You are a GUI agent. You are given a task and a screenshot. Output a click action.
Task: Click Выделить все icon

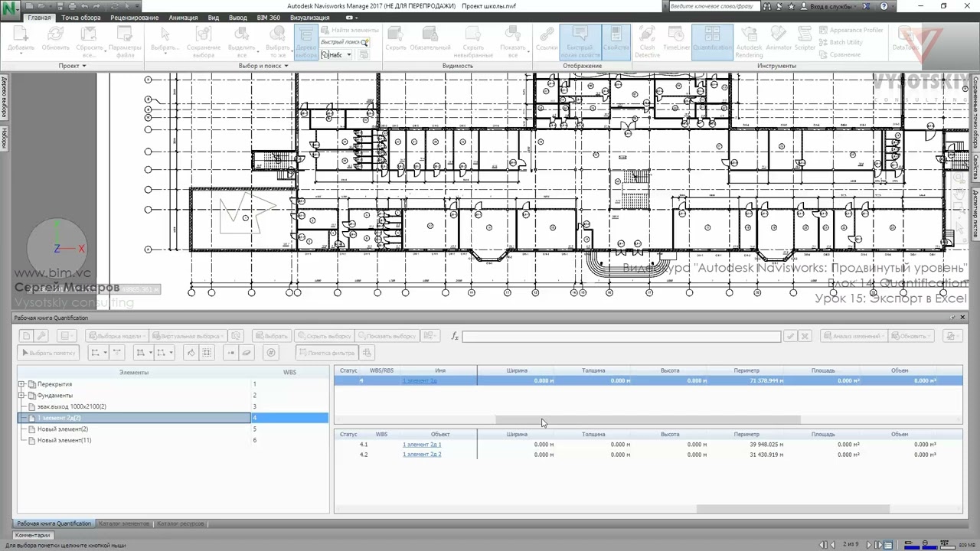(242, 41)
